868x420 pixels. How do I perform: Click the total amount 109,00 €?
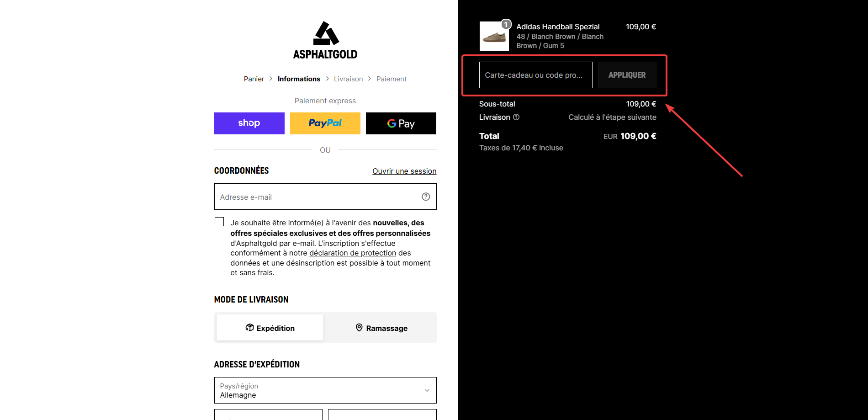[638, 136]
